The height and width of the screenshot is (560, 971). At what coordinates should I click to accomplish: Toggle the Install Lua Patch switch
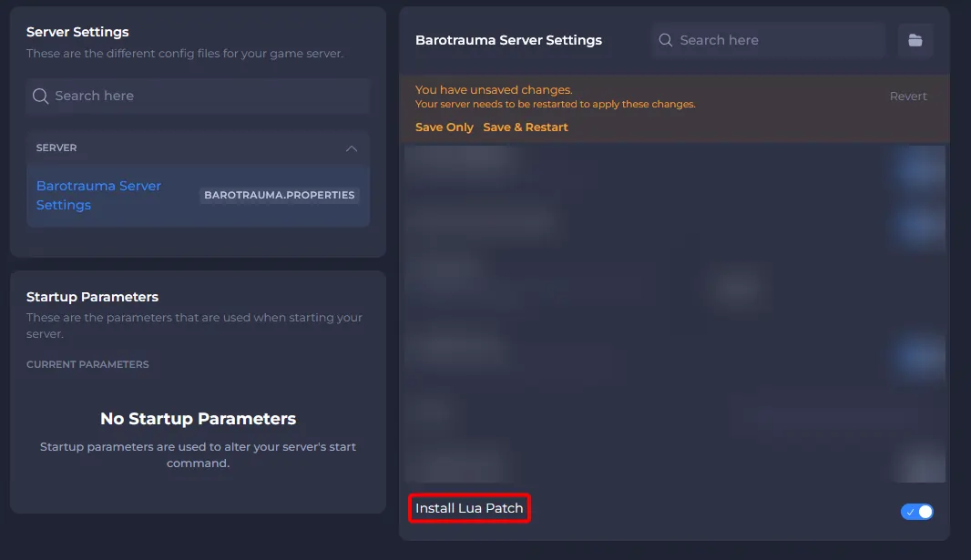pyautogui.click(x=917, y=512)
